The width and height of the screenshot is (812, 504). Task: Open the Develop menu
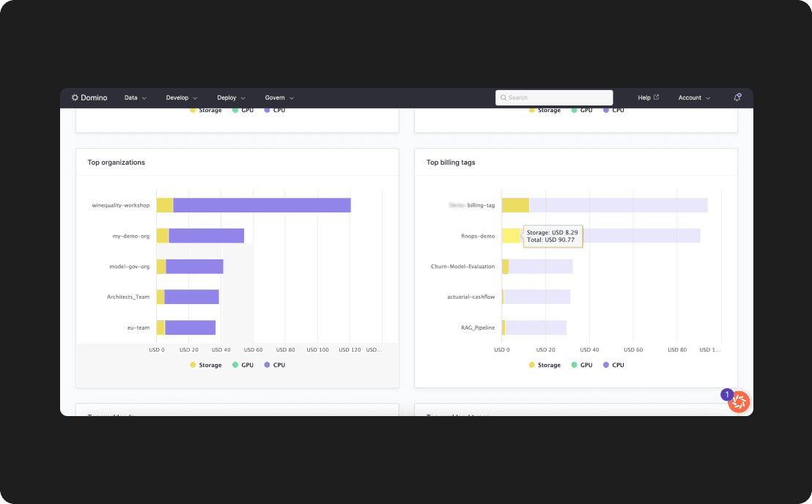click(x=181, y=97)
